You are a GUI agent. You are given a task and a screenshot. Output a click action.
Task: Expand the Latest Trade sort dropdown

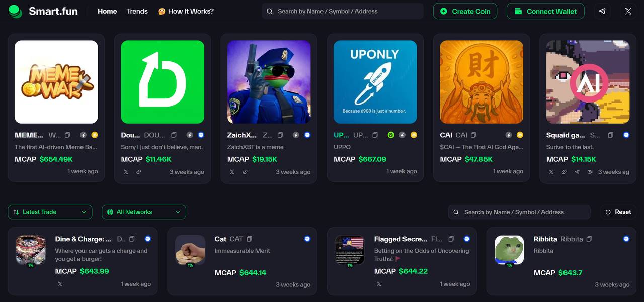pos(50,212)
